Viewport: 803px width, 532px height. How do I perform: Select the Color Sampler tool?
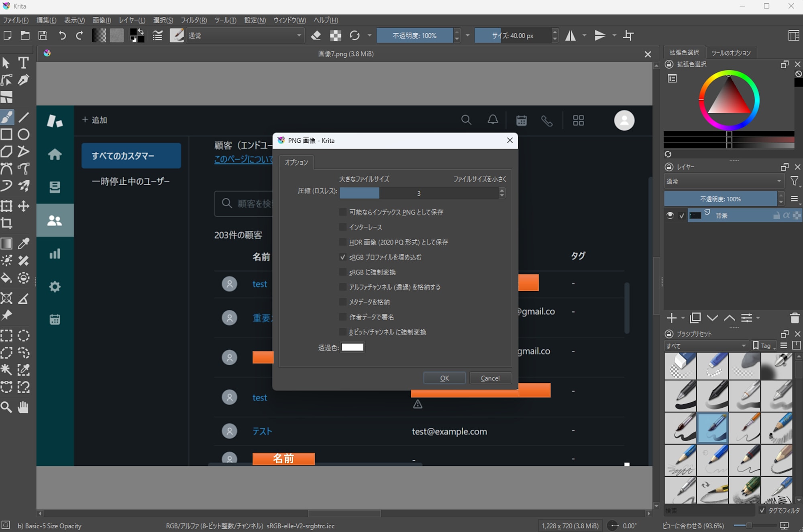23,243
